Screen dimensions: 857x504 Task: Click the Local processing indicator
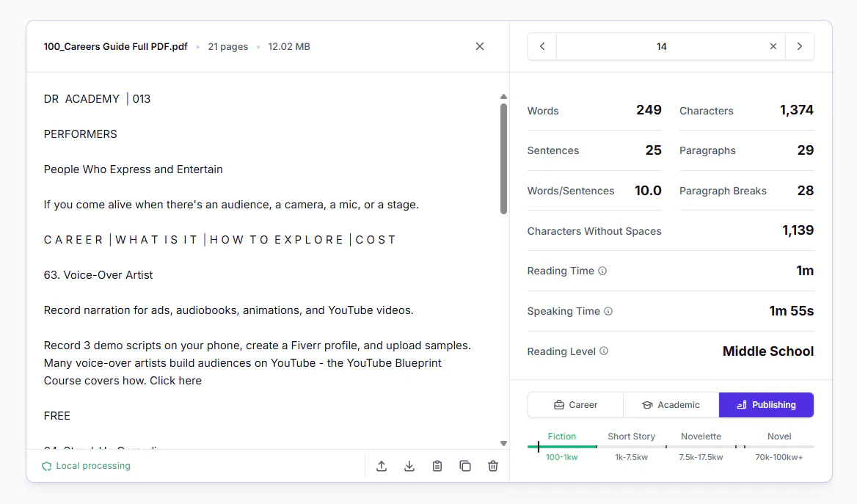(87, 466)
